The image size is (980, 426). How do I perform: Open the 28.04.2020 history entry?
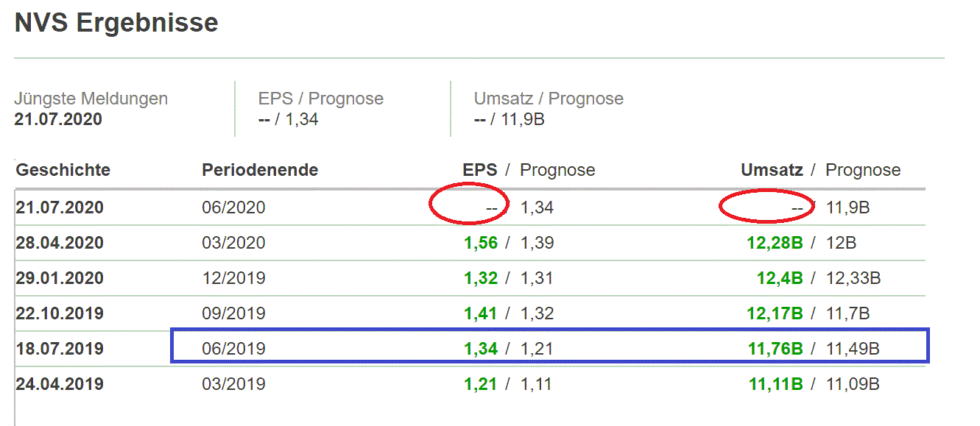tap(60, 243)
